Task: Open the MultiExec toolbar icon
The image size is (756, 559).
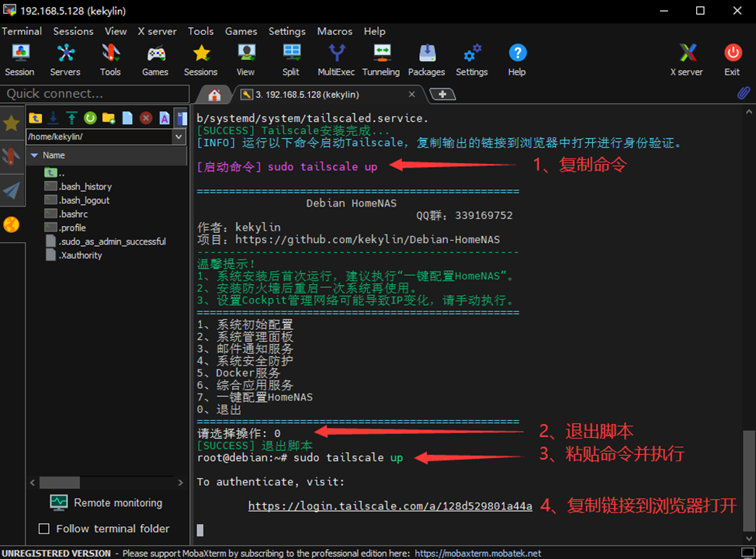Action: [x=337, y=60]
